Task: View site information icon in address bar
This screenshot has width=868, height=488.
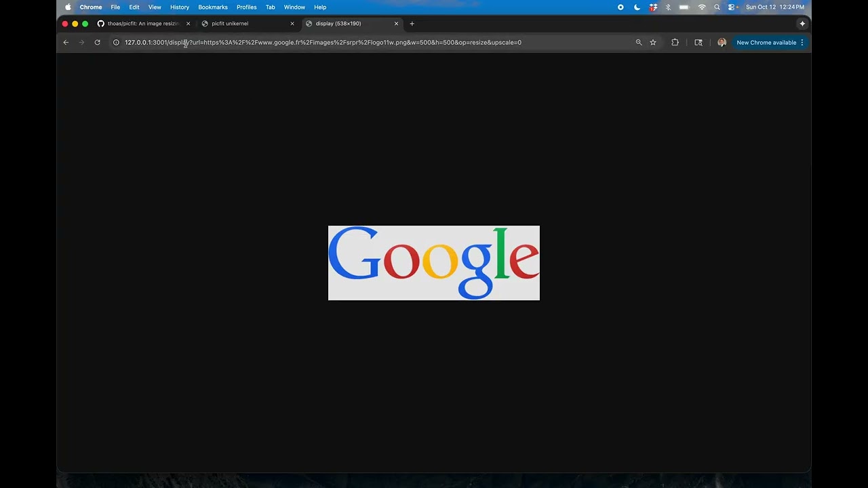Action: point(116,43)
